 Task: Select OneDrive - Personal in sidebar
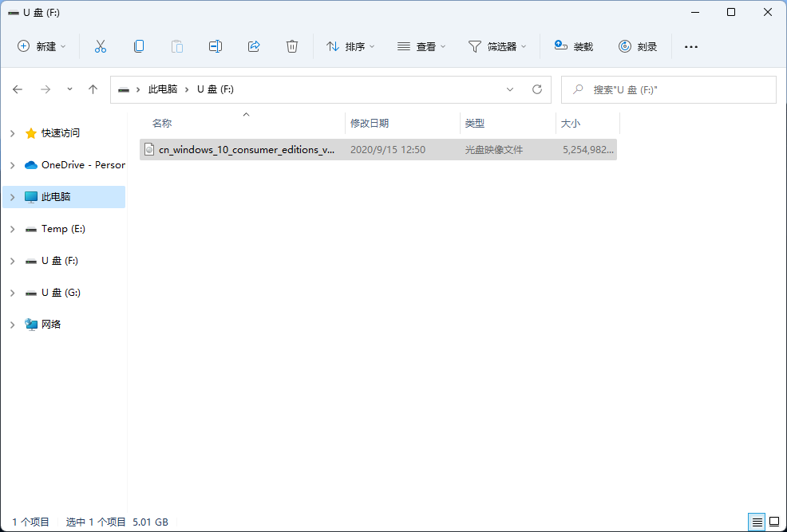(83, 165)
